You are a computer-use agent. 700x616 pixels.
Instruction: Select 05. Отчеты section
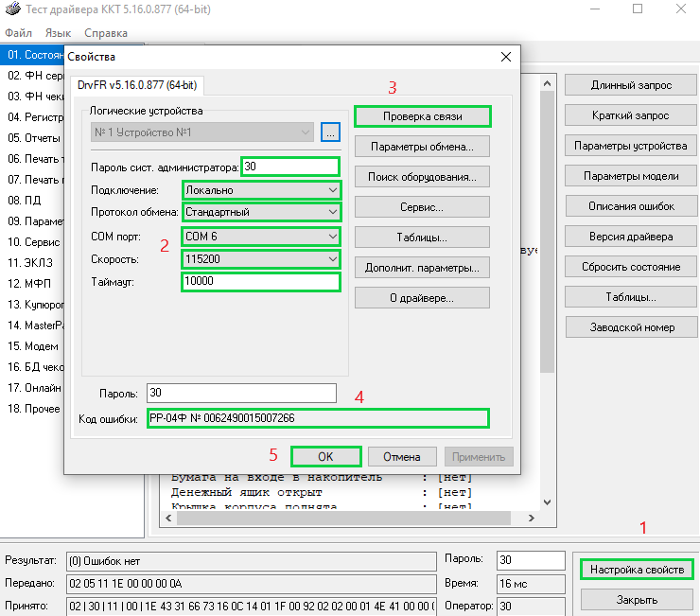coord(34,138)
